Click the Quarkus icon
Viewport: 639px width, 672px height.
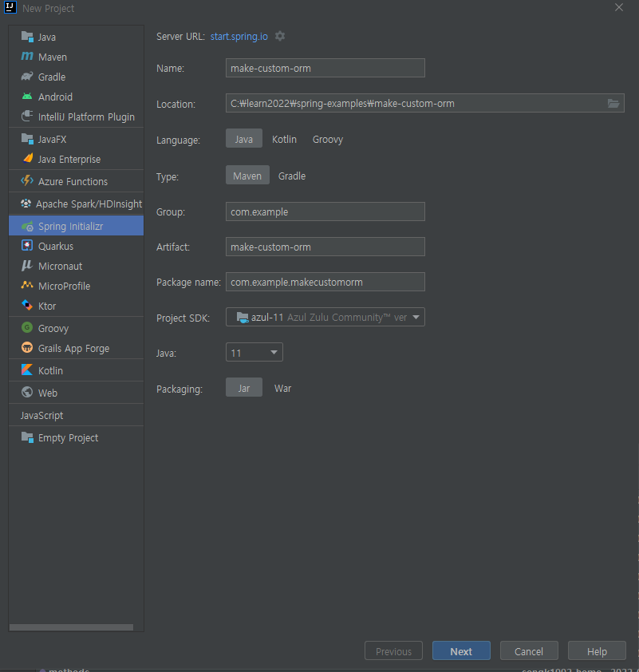27,246
